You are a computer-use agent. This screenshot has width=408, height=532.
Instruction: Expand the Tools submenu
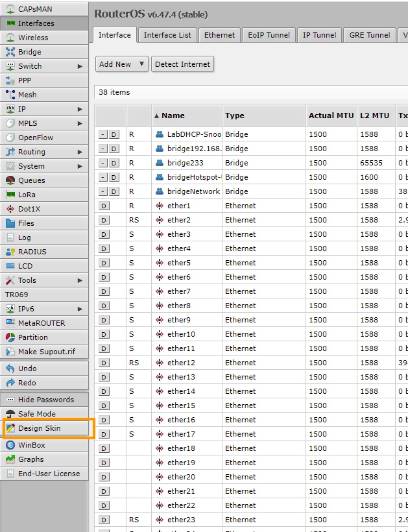80,280
